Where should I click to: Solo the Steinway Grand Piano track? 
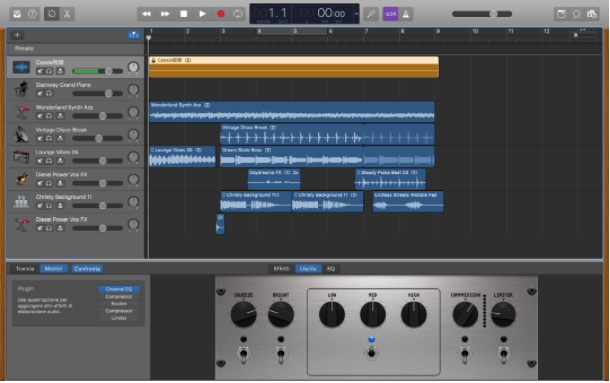click(49, 93)
